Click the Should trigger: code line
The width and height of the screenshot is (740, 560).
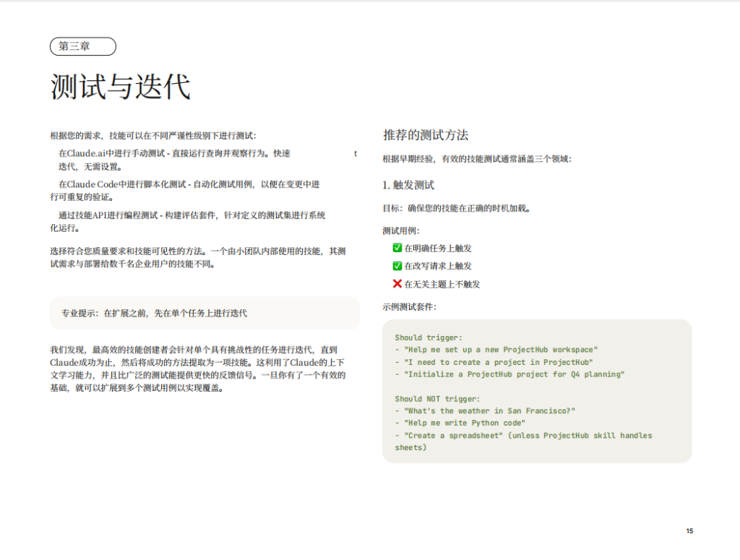pyautogui.click(x=429, y=337)
